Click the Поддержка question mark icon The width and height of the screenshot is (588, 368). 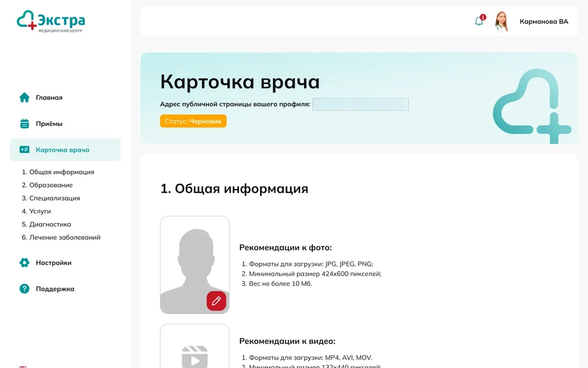[x=24, y=289]
